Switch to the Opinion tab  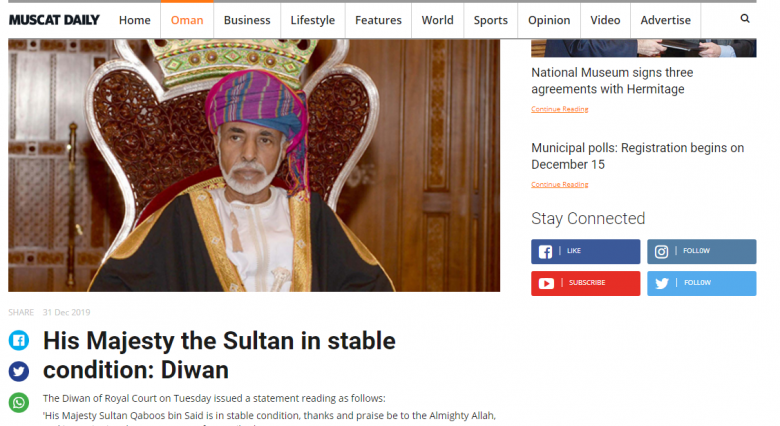pyautogui.click(x=549, y=20)
